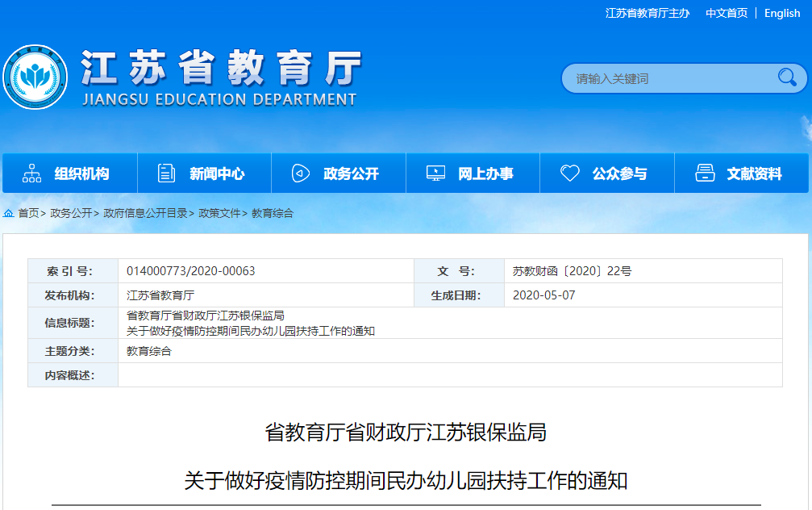Image resolution: width=812 pixels, height=510 pixels.
Task: Go to 首页 in the breadcrumb
Action: click(x=28, y=213)
